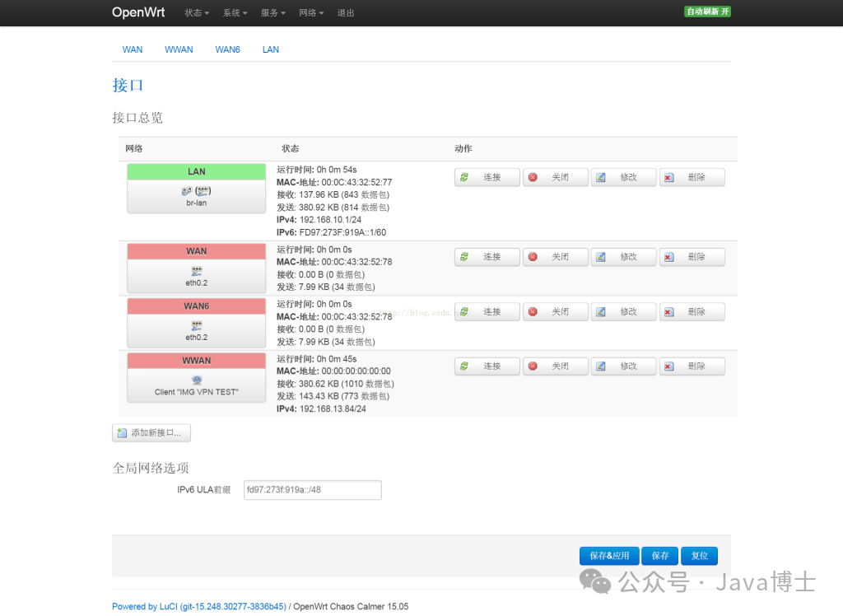
Task: Click the WWAN wireless client icon
Action: 196,380
